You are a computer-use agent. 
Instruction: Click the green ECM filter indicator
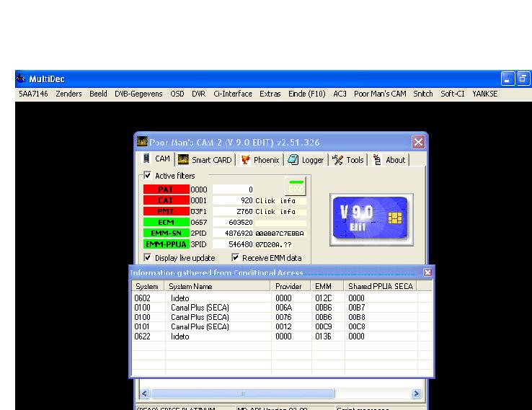166,222
